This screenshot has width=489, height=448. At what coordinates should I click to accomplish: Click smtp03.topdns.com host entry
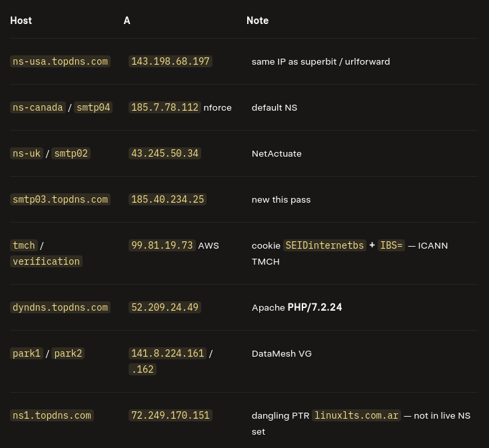pos(60,199)
